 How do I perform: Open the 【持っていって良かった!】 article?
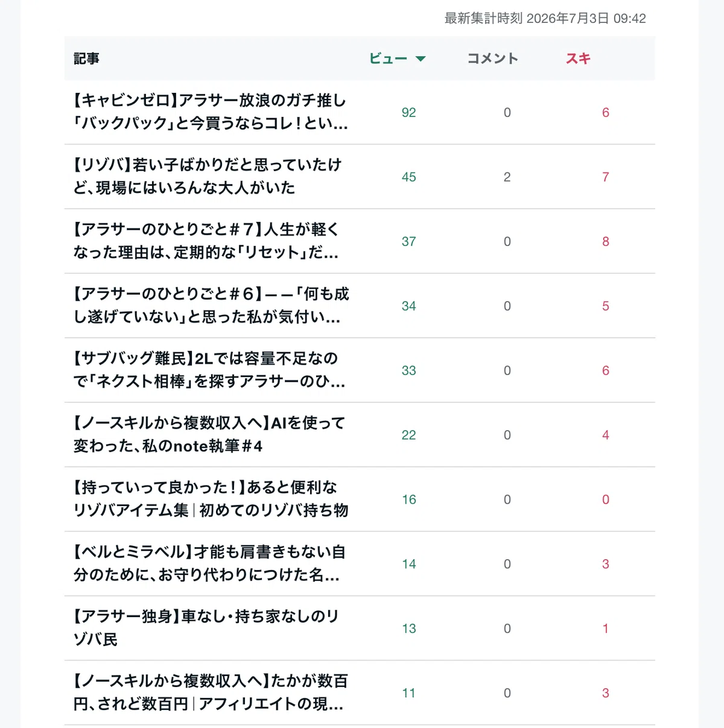tap(211, 499)
